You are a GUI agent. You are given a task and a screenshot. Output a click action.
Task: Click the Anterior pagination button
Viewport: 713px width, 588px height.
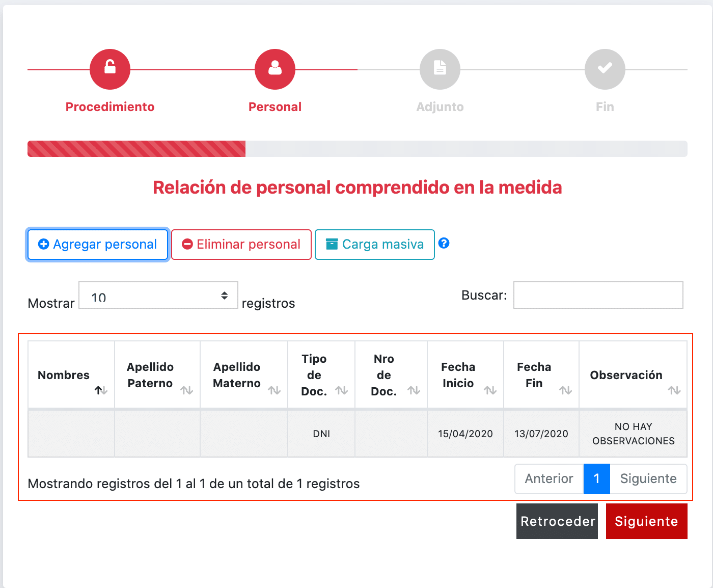(x=549, y=479)
